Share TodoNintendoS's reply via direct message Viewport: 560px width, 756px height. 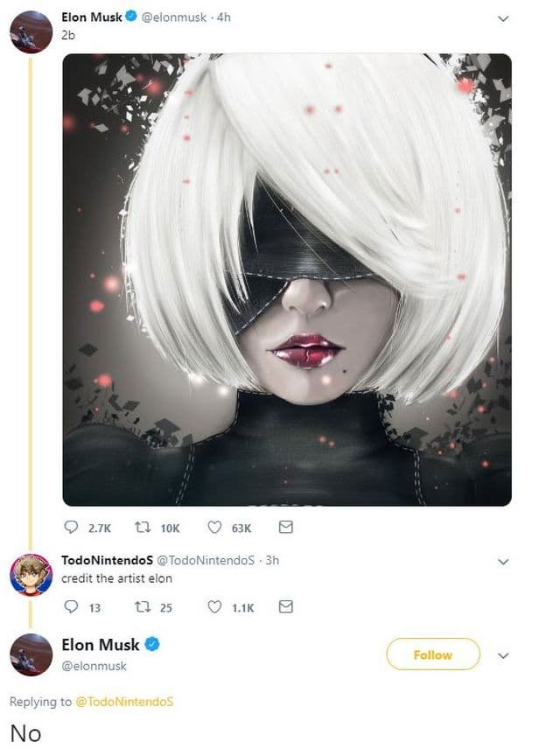pos(285,607)
